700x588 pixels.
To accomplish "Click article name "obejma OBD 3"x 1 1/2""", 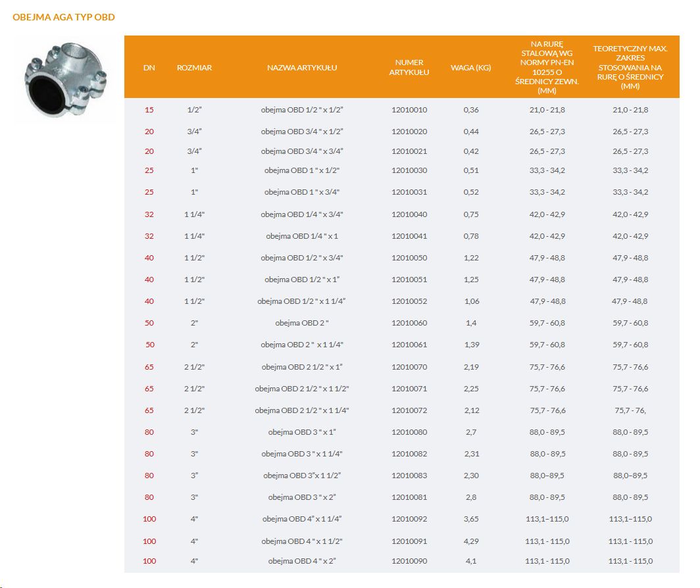I will [x=302, y=476].
